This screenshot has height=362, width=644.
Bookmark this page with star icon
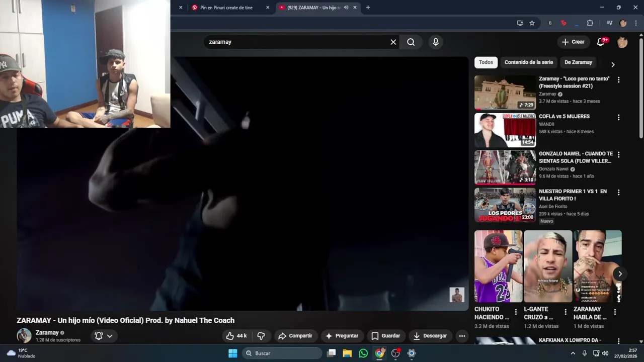532,23
